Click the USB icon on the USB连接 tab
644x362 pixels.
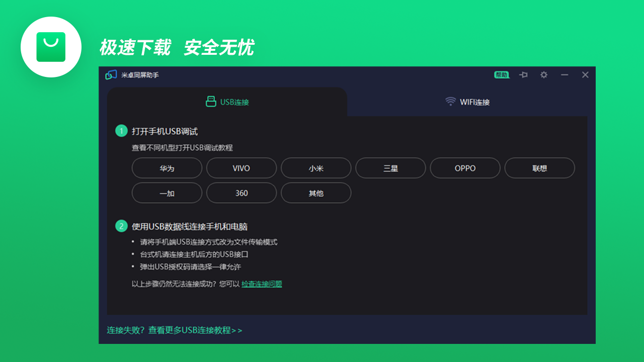(210, 102)
